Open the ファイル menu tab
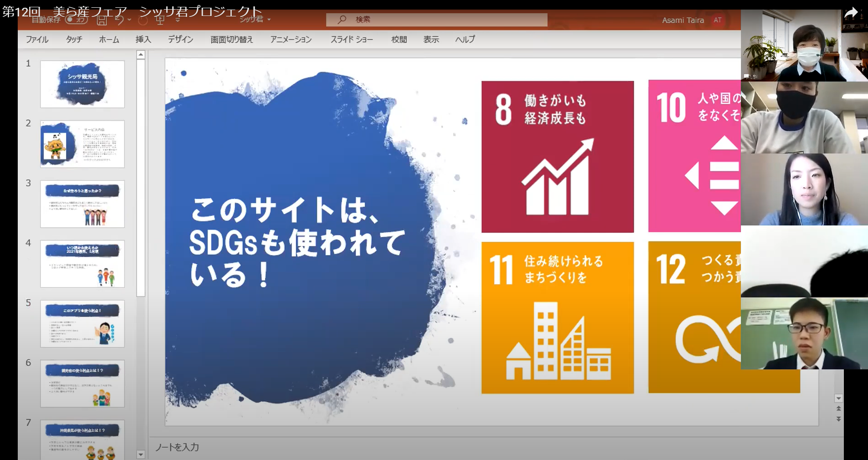Screen dimensions: 868x460 [x=37, y=40]
